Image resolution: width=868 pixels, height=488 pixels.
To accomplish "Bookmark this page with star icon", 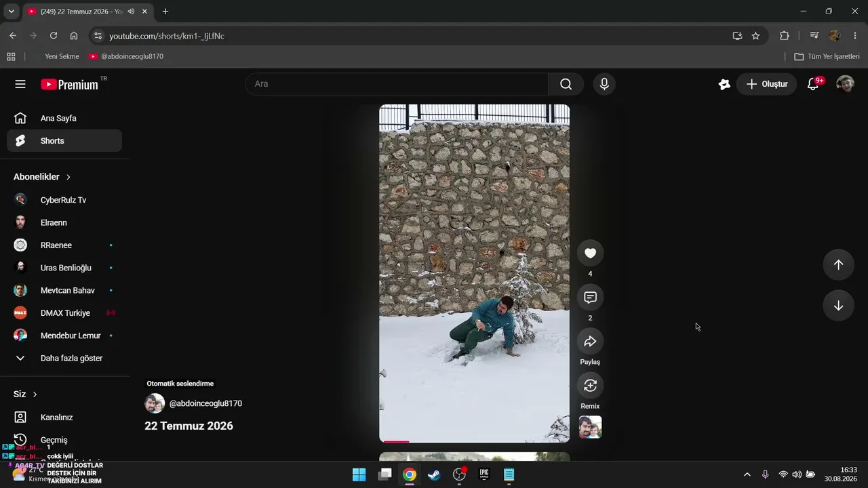I will pyautogui.click(x=755, y=36).
